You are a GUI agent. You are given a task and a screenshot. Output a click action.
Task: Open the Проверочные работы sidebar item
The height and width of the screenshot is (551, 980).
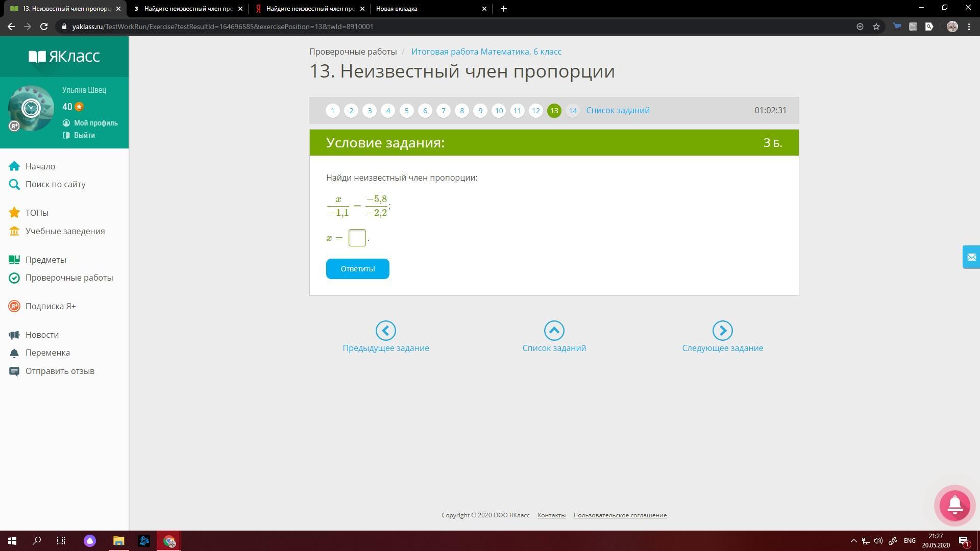[x=69, y=278]
